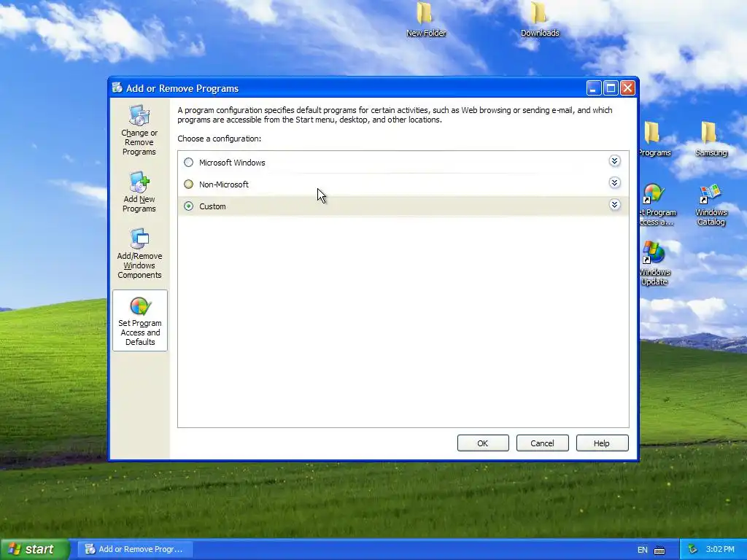Image resolution: width=747 pixels, height=560 pixels.
Task: Click the system tray icon beside the clock
Action: 693,550
